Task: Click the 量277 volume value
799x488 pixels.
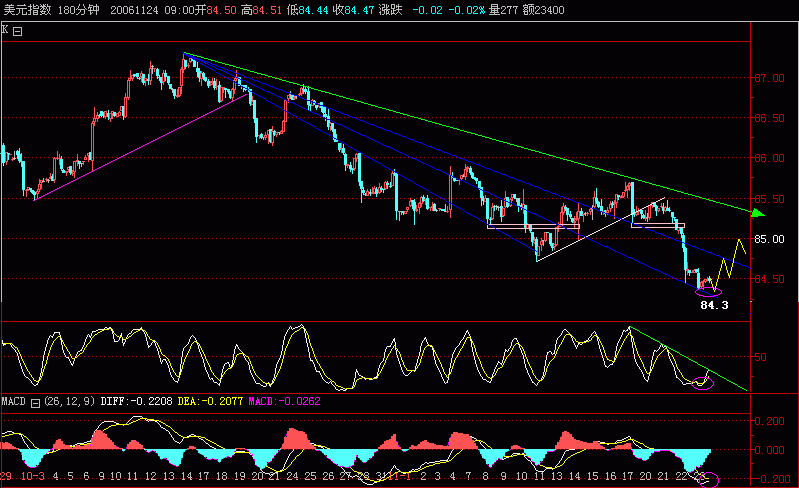Action: (x=503, y=10)
